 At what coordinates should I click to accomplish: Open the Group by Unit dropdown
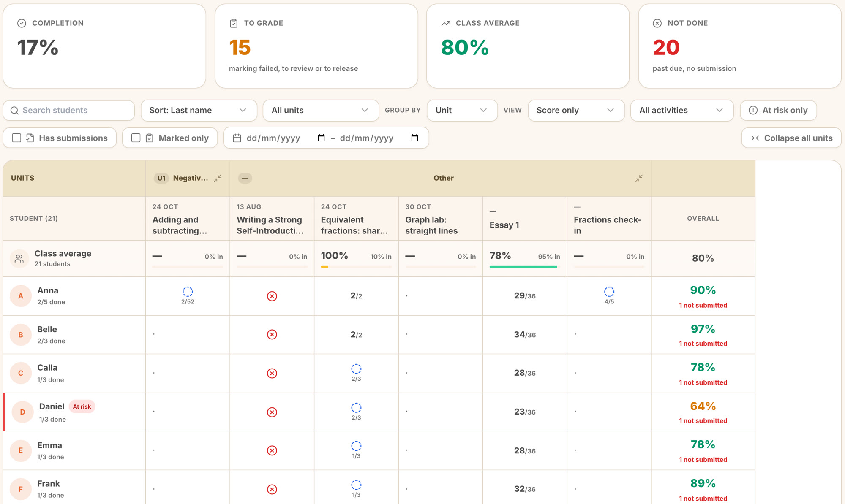[462, 111]
